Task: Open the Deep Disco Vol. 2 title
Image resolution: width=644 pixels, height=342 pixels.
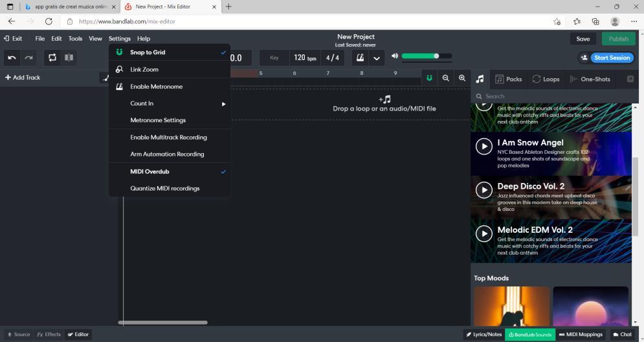Action: [x=531, y=186]
